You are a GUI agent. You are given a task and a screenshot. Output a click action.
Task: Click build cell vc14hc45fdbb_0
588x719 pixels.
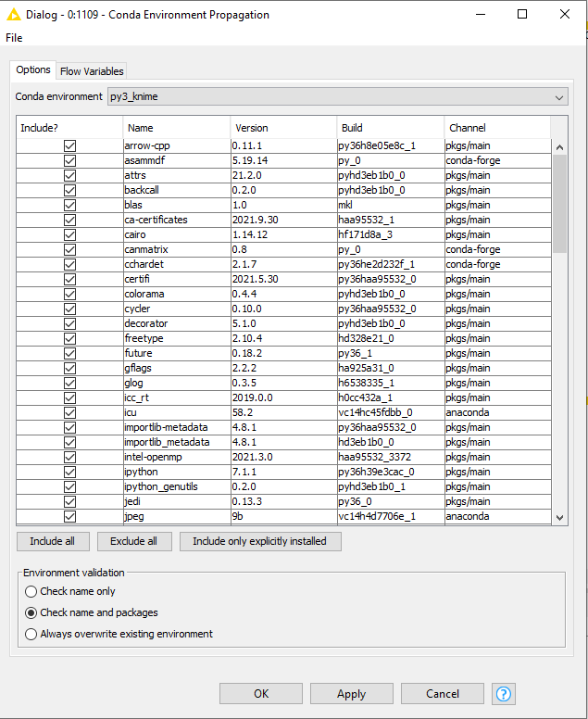tap(391, 412)
